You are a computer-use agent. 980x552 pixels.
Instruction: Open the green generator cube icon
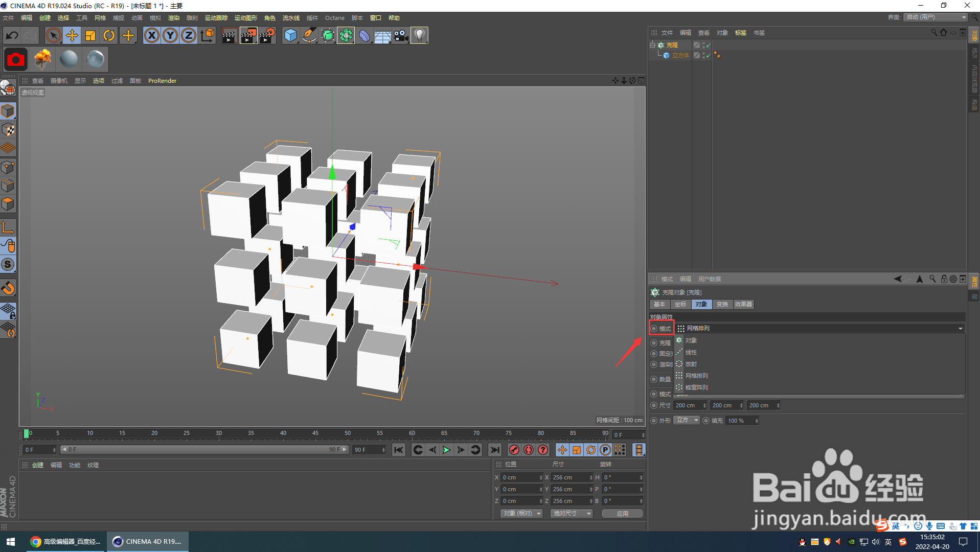(328, 35)
